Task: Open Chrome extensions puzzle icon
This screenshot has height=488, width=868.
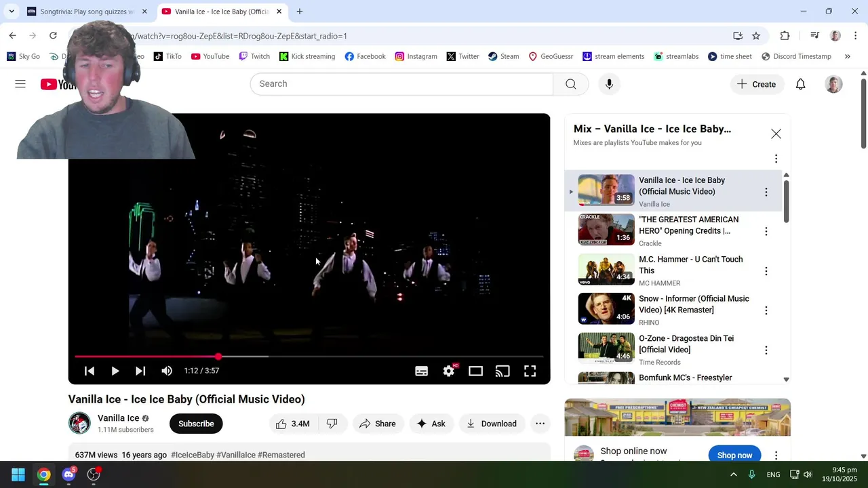Action: click(785, 36)
